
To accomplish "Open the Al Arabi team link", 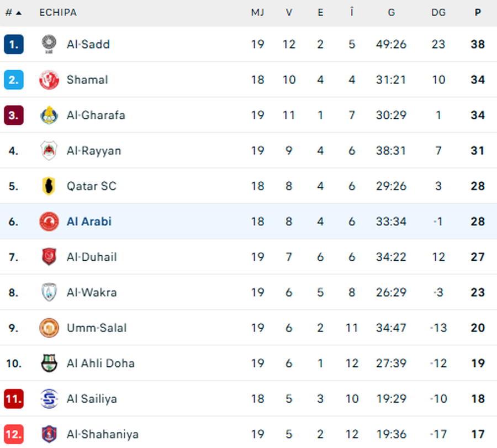I will click(89, 222).
